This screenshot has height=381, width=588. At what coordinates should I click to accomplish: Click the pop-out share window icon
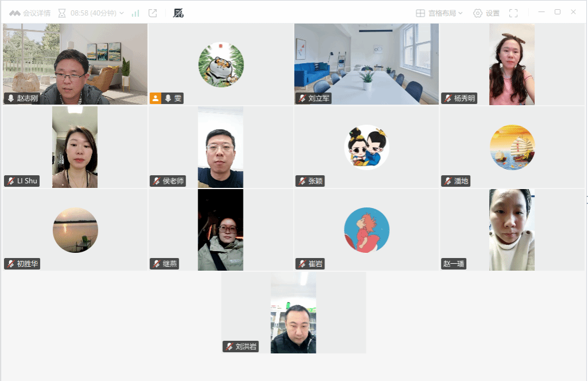[153, 13]
